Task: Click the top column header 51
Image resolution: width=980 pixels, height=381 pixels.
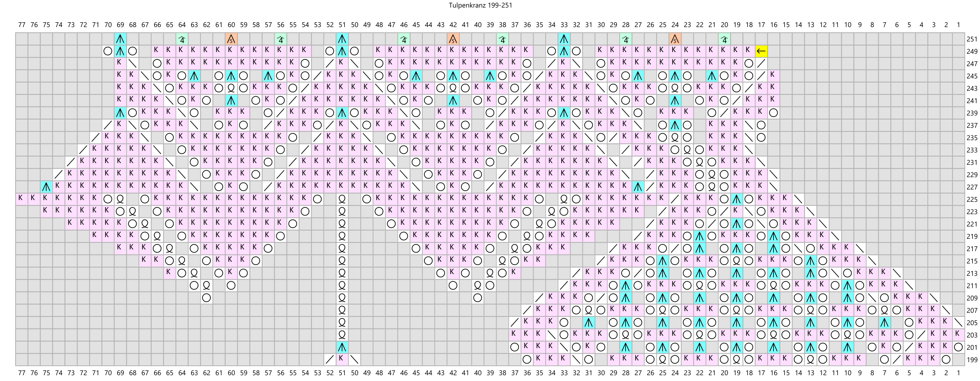Action: click(342, 25)
